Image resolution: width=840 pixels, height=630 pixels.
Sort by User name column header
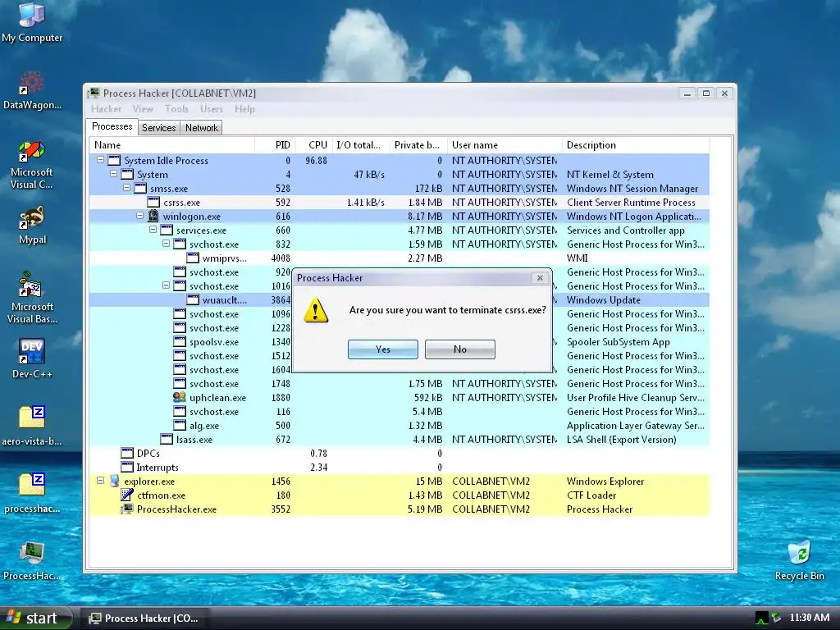pyautogui.click(x=504, y=145)
